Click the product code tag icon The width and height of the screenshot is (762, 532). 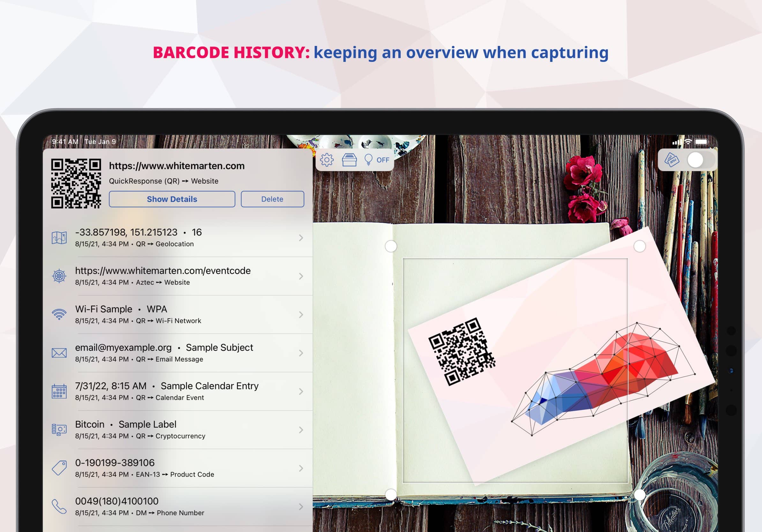59,468
